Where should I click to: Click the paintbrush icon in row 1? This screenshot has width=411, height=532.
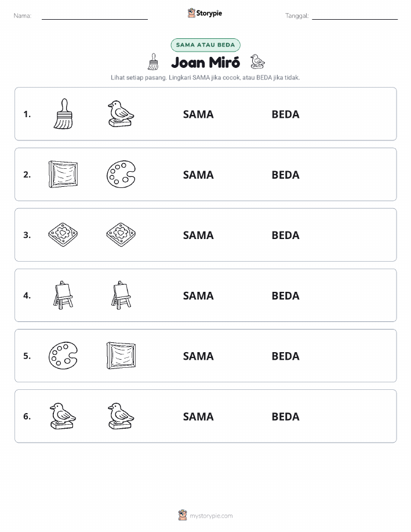[63, 114]
